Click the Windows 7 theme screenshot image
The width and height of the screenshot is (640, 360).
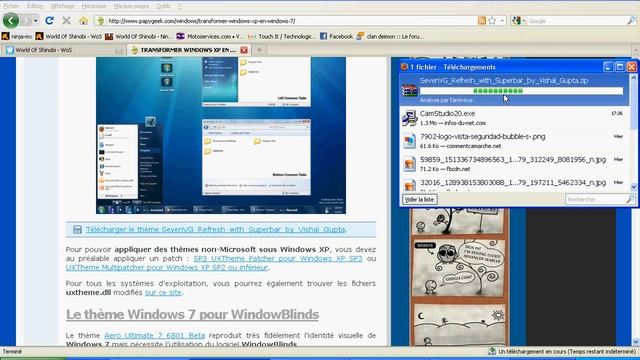(221, 135)
